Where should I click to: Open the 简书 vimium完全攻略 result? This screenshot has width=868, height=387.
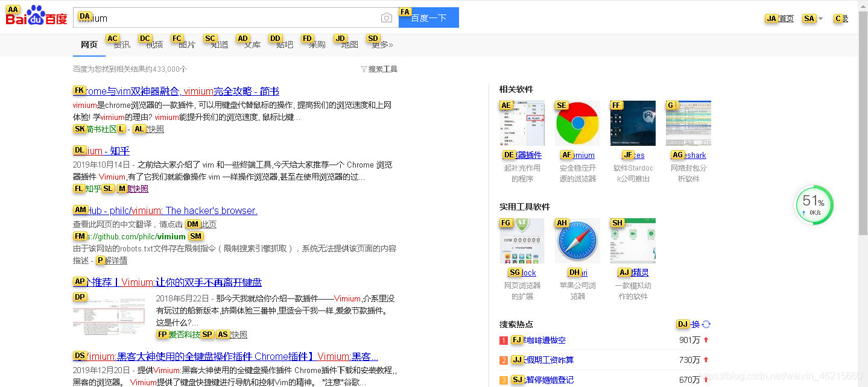tap(176, 91)
